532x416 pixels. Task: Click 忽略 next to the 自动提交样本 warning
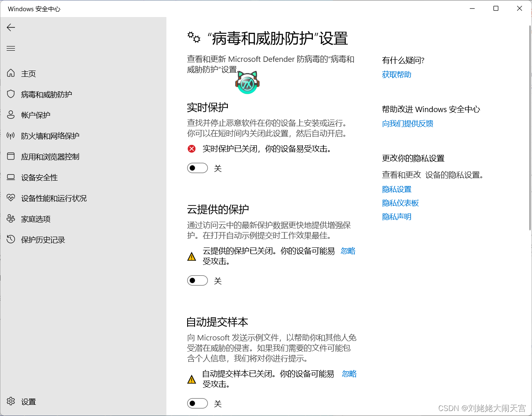(x=349, y=374)
